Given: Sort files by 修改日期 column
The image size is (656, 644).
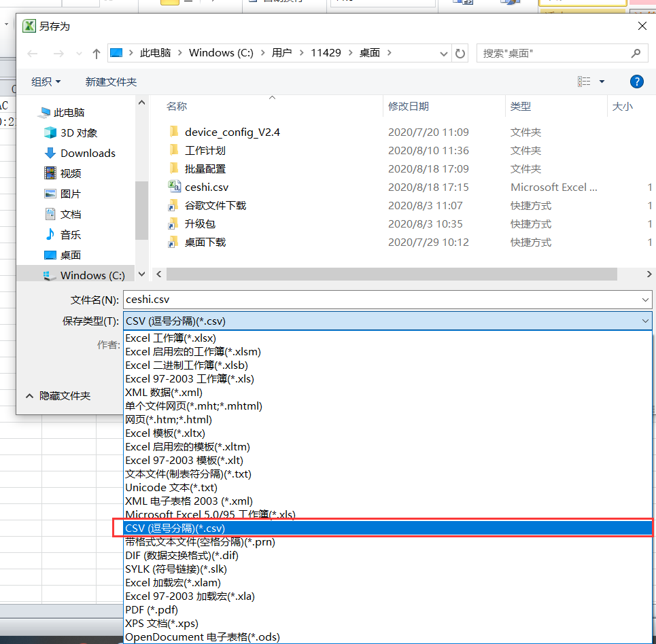Looking at the screenshot, I should point(409,106).
